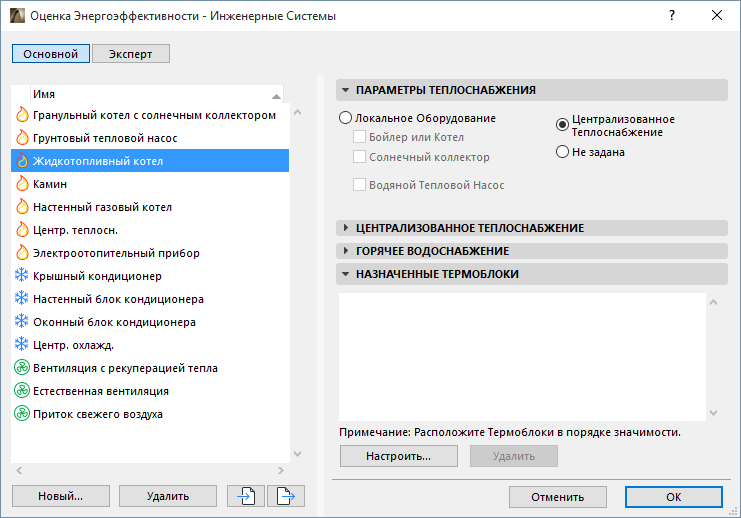Select Камин in the systems list
Image resolution: width=741 pixels, height=518 pixels.
tap(150, 184)
